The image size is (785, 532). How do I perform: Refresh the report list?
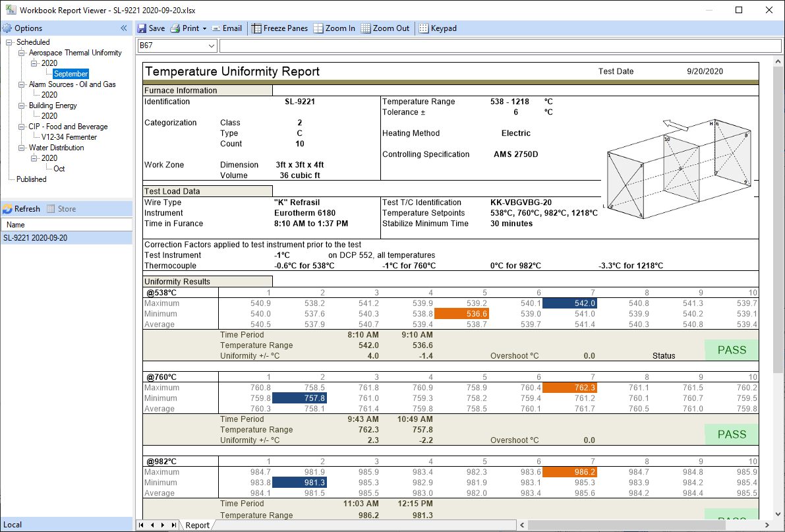[21, 209]
